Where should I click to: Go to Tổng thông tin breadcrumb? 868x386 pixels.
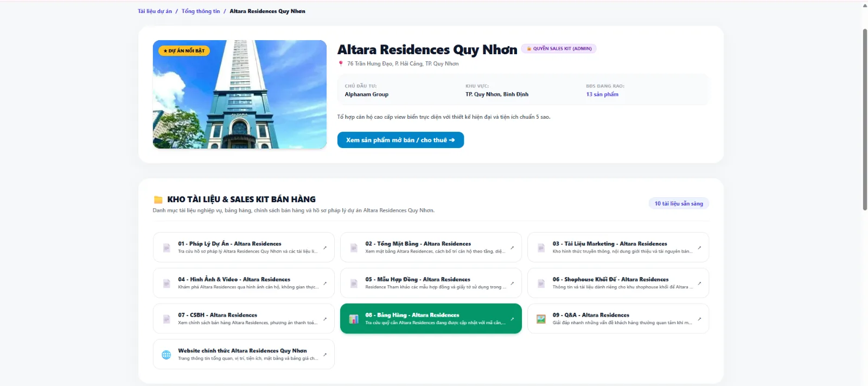pyautogui.click(x=201, y=11)
